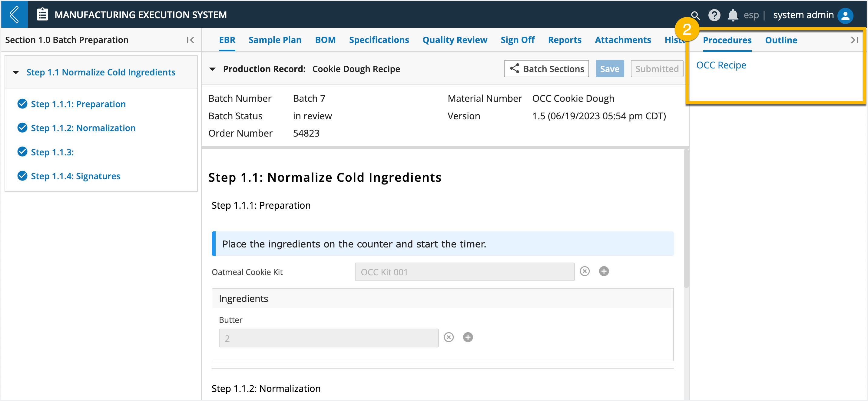Open the OCC Recipe procedure link

[721, 65]
